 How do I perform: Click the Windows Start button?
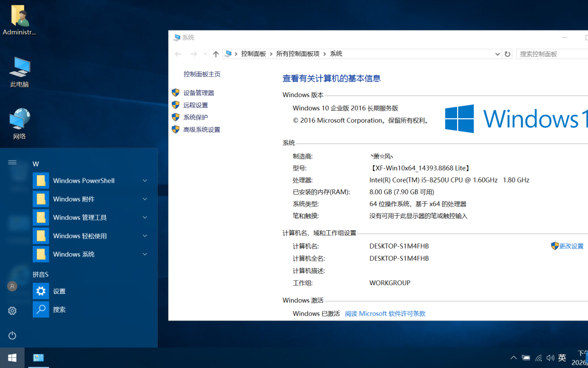(12, 358)
